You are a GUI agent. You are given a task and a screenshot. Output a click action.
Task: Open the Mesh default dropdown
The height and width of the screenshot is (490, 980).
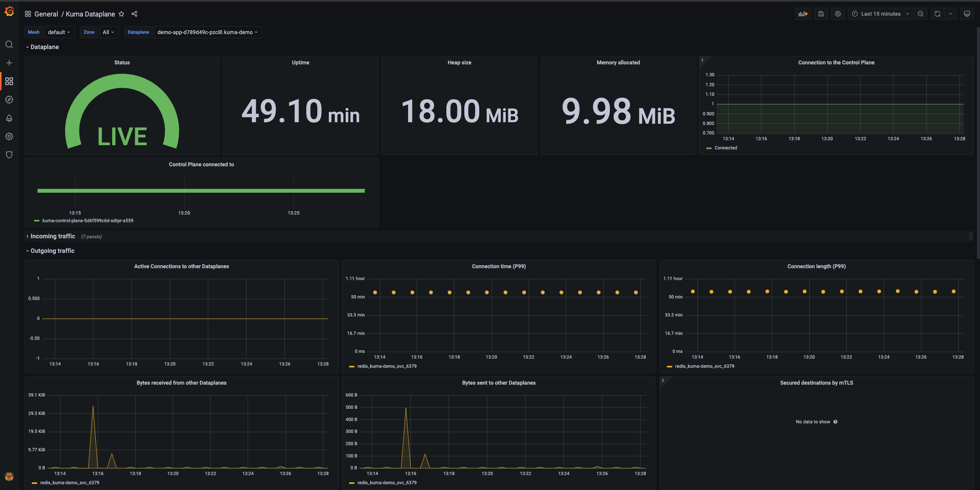click(59, 32)
